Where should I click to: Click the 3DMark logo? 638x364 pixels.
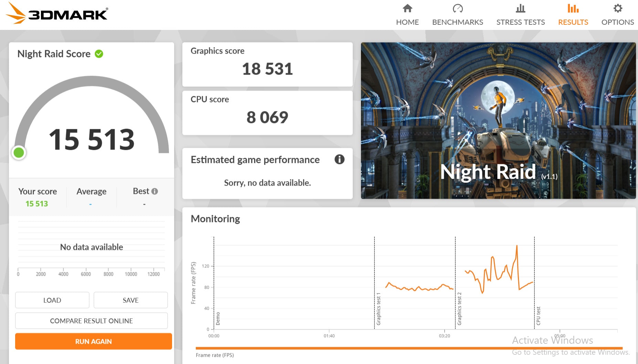(57, 13)
